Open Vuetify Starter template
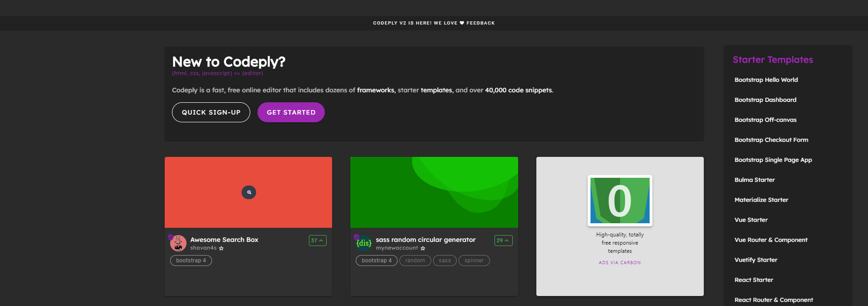Screen dimensions: 868x306 [756, 260]
